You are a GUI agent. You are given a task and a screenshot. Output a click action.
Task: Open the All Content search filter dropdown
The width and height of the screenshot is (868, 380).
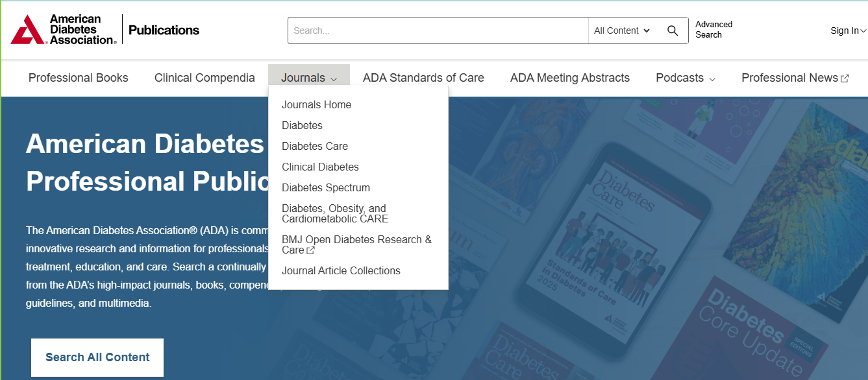coord(621,30)
